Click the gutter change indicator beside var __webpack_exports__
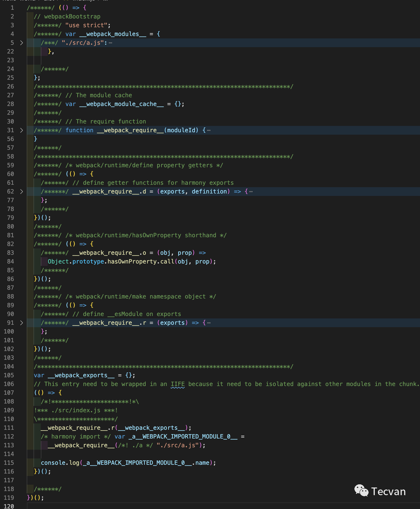 (28, 375)
